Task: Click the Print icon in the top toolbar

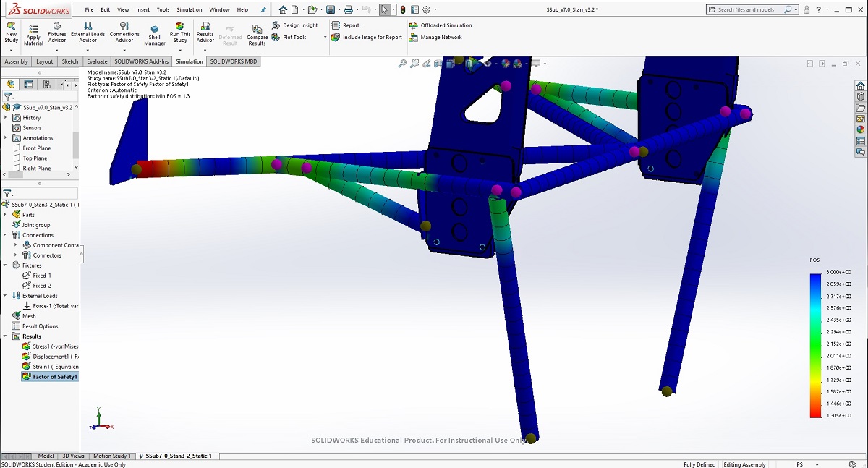Action: point(349,9)
